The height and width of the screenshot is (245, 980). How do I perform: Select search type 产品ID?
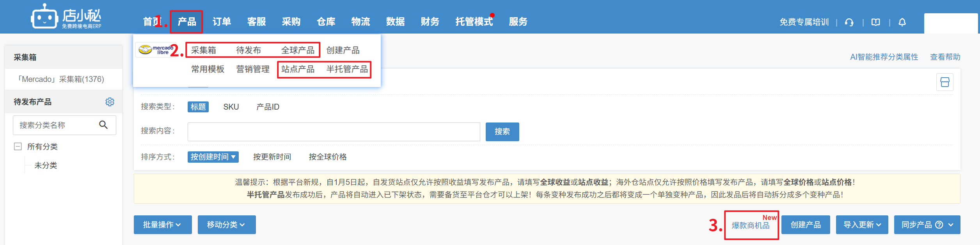pyautogui.click(x=268, y=107)
